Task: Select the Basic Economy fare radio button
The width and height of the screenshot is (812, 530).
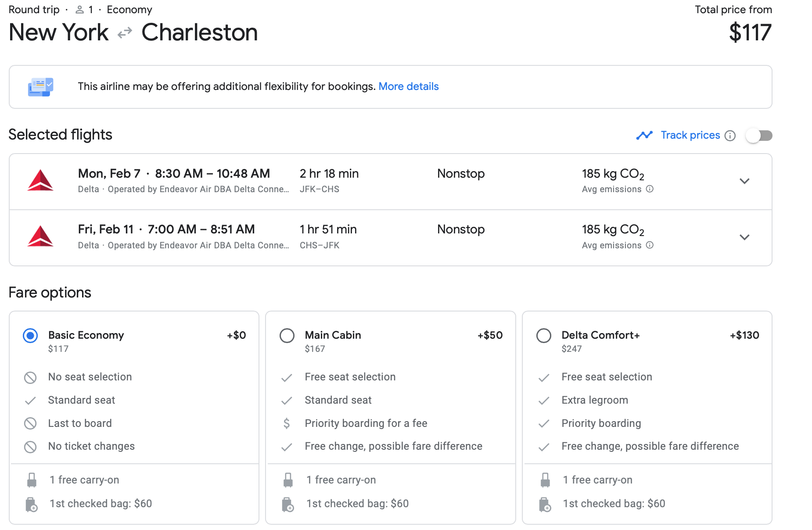Action: point(30,336)
